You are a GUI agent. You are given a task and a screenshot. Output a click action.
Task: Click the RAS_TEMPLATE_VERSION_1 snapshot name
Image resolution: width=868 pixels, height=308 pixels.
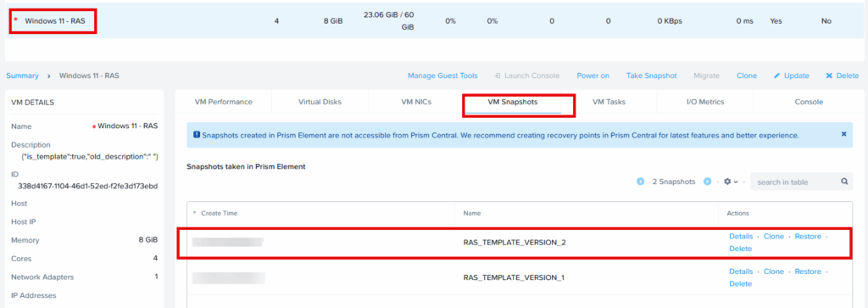[514, 277]
